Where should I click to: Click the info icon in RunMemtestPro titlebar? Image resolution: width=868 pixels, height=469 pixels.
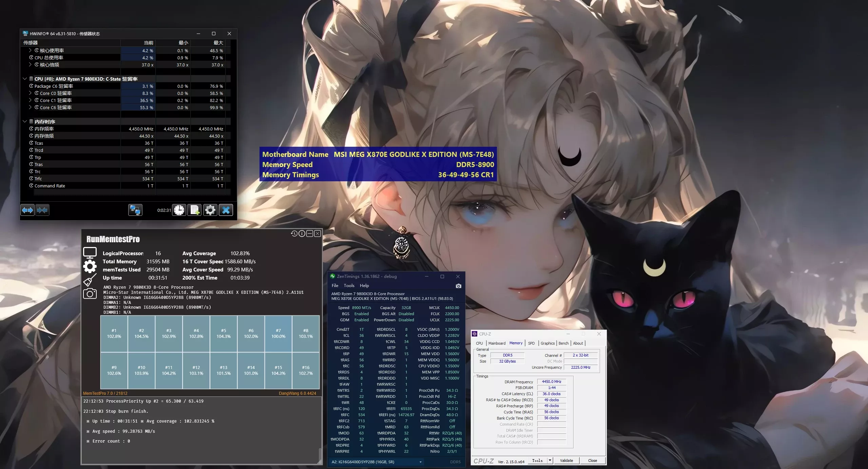[x=302, y=233]
